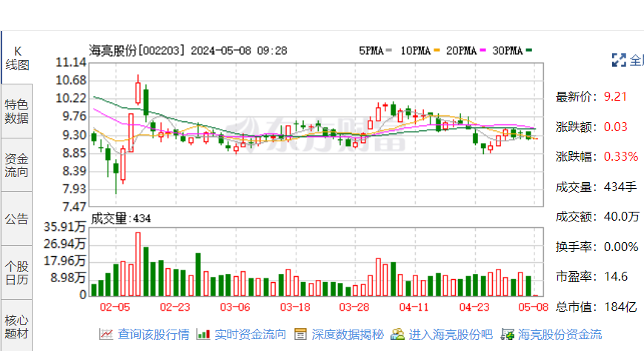Open the K线图 tab
The width and height of the screenshot is (644, 351).
coord(17,58)
